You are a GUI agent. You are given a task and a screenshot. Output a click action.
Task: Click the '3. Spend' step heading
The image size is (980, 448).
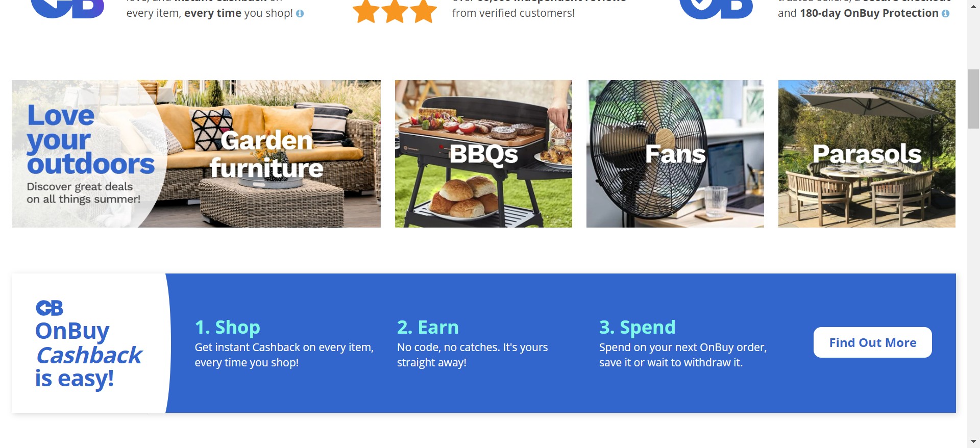tap(637, 327)
